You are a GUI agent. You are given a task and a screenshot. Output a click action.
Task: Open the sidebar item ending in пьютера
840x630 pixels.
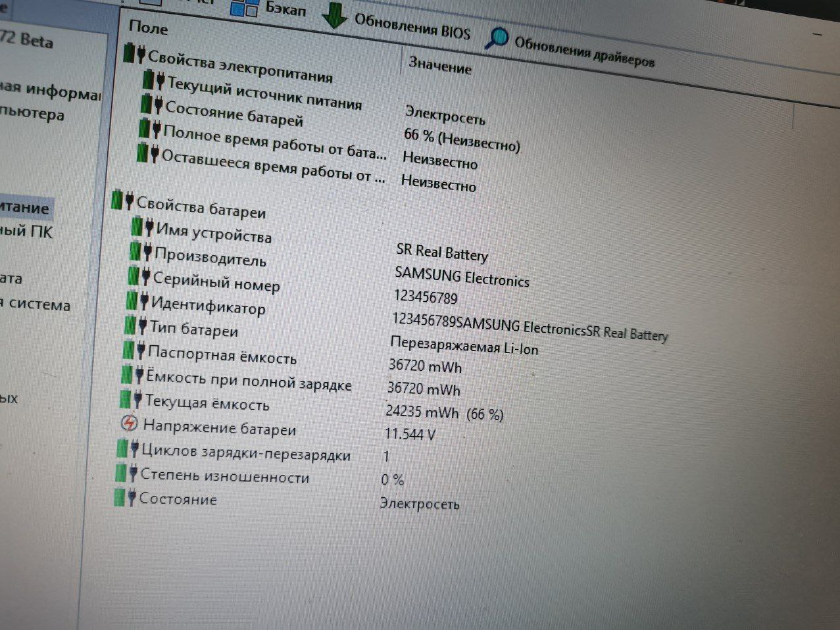tap(32, 114)
